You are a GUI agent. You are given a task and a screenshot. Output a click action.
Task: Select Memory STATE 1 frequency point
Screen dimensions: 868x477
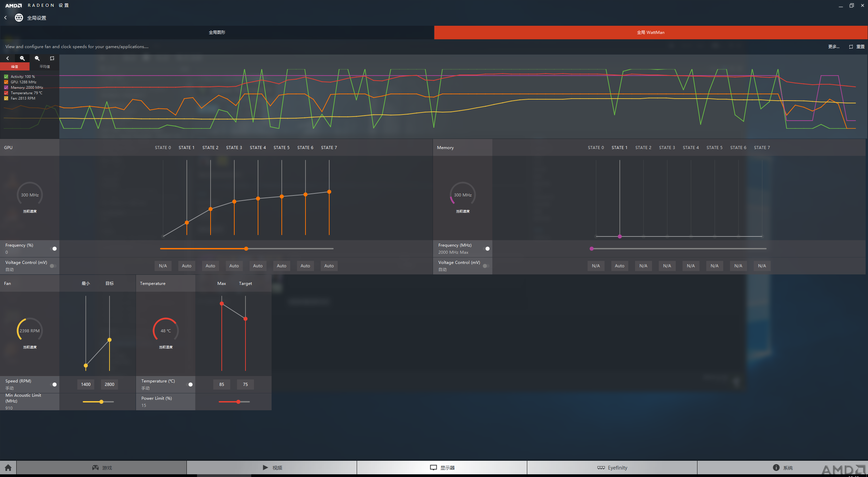(x=620, y=236)
